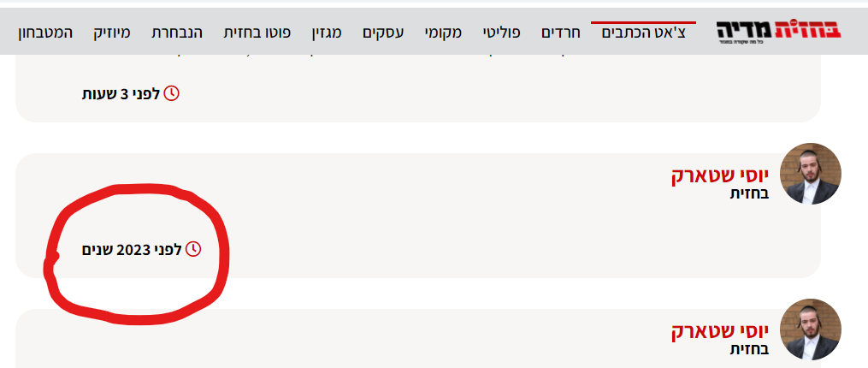Click יוסי שטארק name in לפני 2023 שנים post

pos(720,175)
